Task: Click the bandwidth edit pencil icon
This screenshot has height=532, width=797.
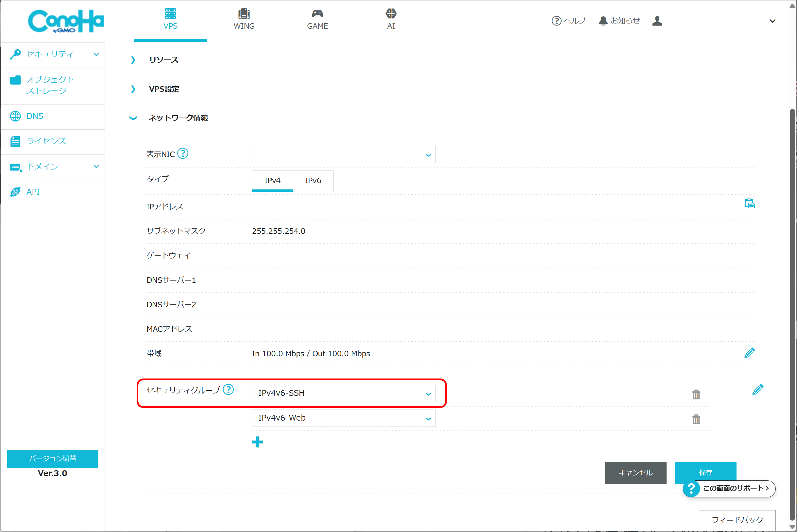Action: point(749,353)
